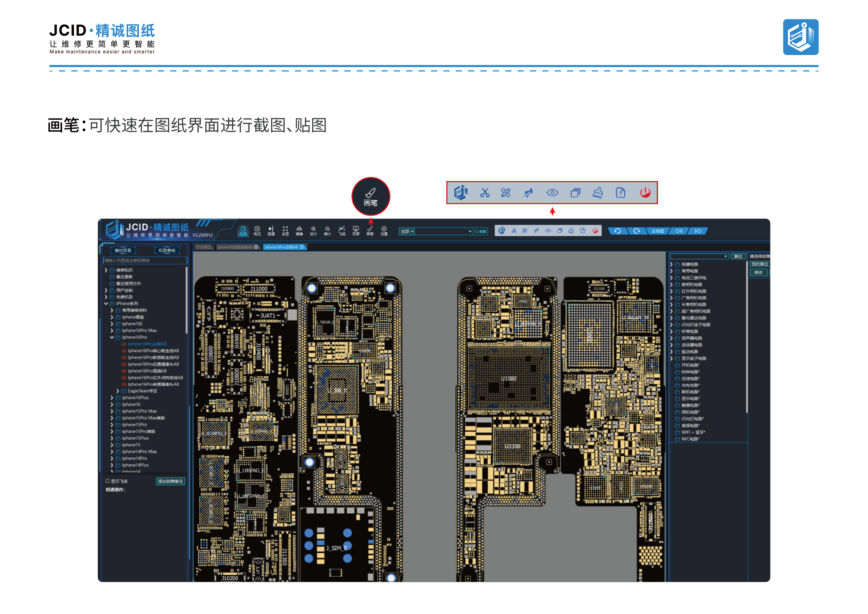
Task: Switch to the iphxne16Pro主板AB tab
Action: (284, 247)
